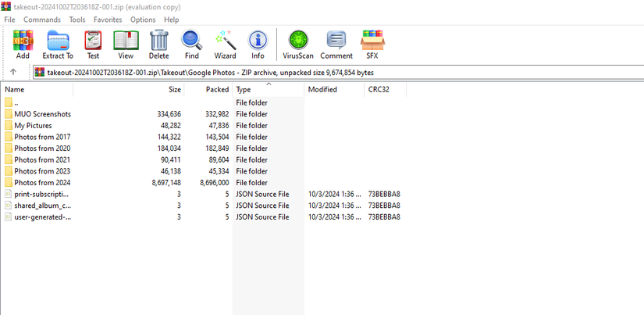The image size is (644, 315).
Task: Go up one folder level arrow
Action: 13,72
